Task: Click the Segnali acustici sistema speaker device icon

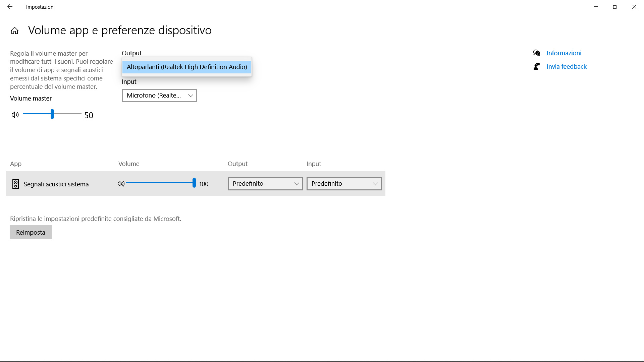Action: [x=15, y=184]
